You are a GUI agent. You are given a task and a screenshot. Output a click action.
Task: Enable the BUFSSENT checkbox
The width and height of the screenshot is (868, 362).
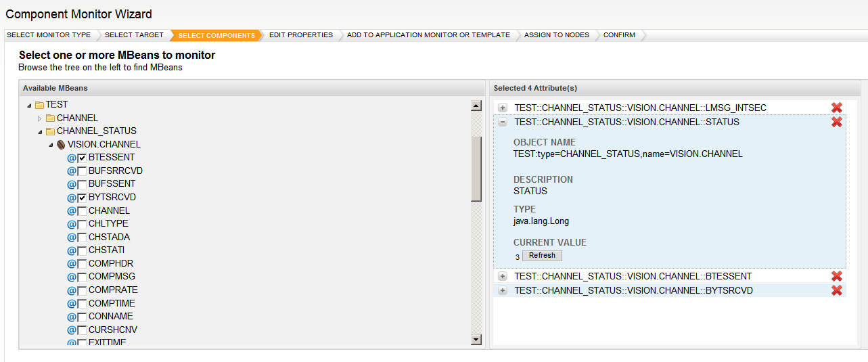tap(82, 184)
